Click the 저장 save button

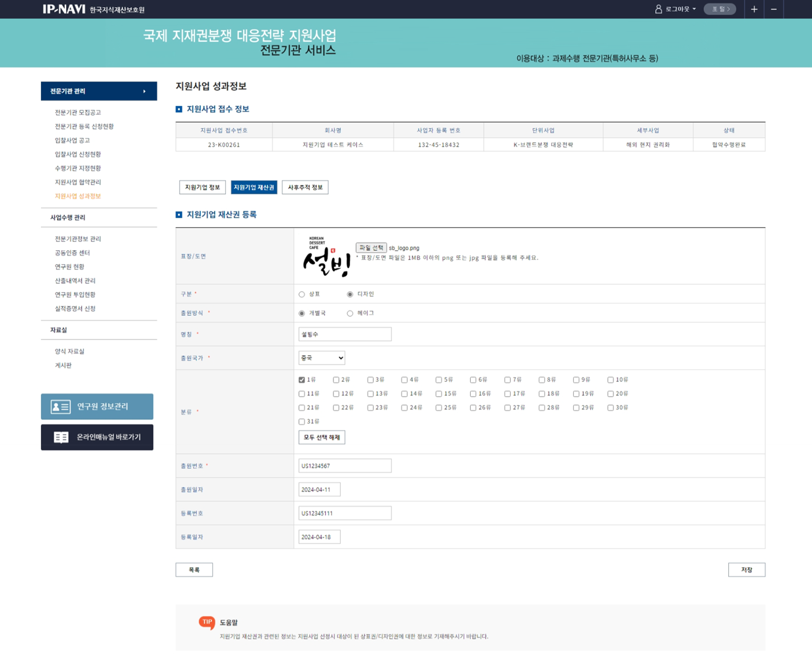pos(746,570)
